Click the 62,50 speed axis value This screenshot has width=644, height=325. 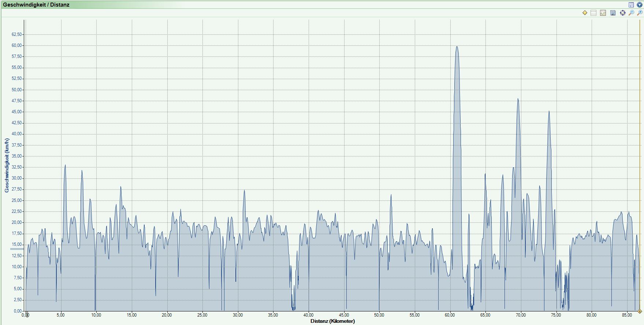click(x=17, y=34)
